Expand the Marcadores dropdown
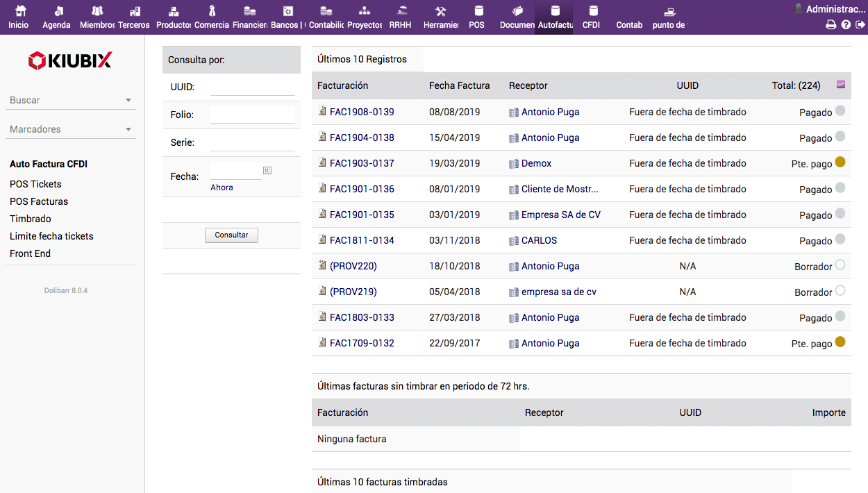This screenshot has height=493, width=868. (x=128, y=130)
